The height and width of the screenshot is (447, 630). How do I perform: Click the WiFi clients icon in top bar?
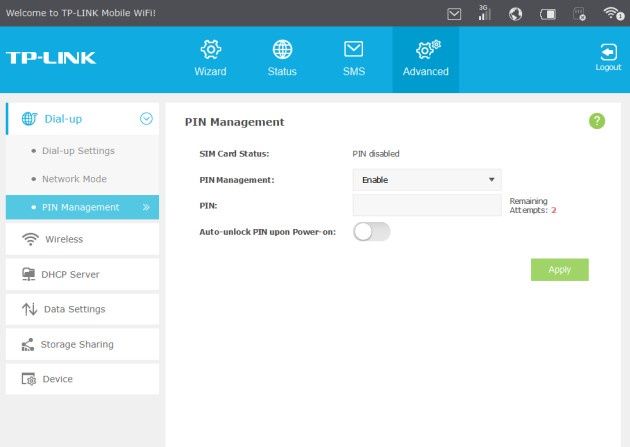[614, 13]
